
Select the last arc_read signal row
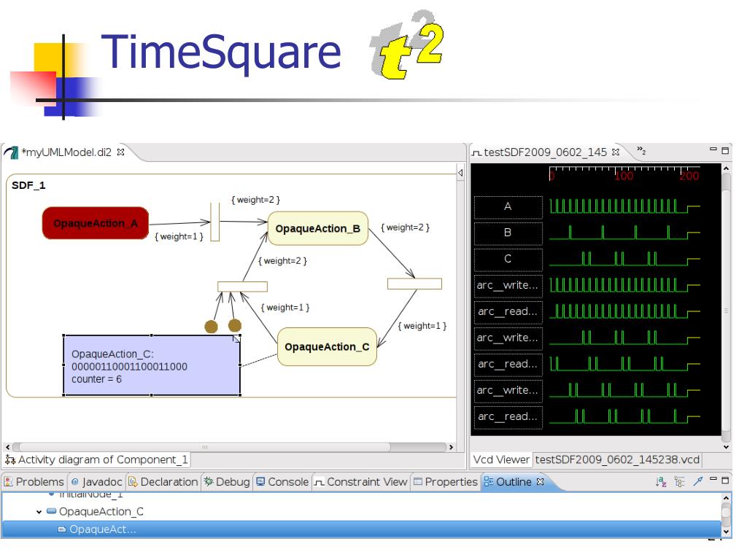(508, 416)
